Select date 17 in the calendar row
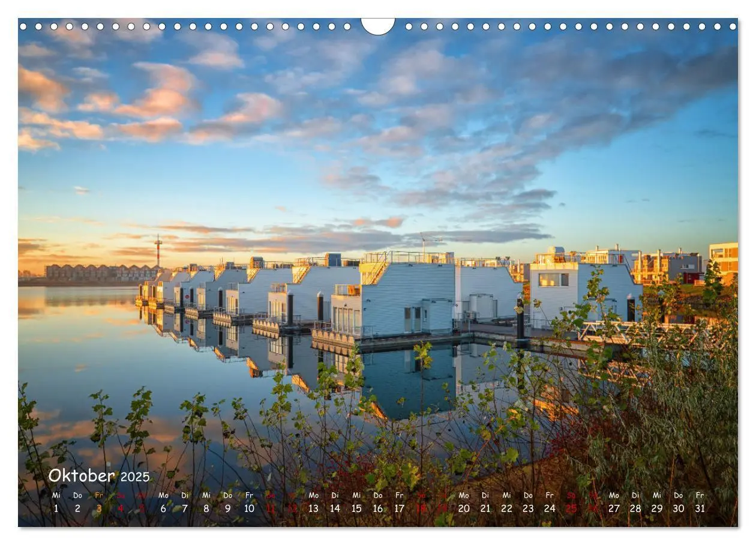 tap(399, 508)
